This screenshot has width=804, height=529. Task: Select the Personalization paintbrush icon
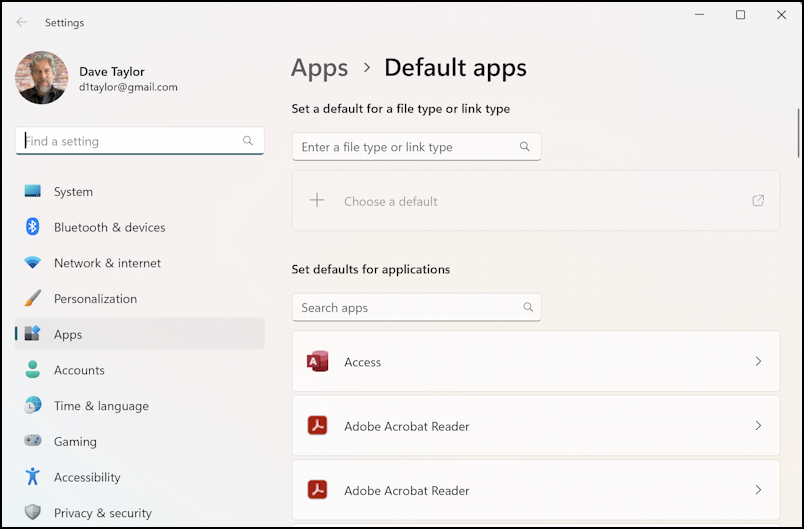click(32, 298)
